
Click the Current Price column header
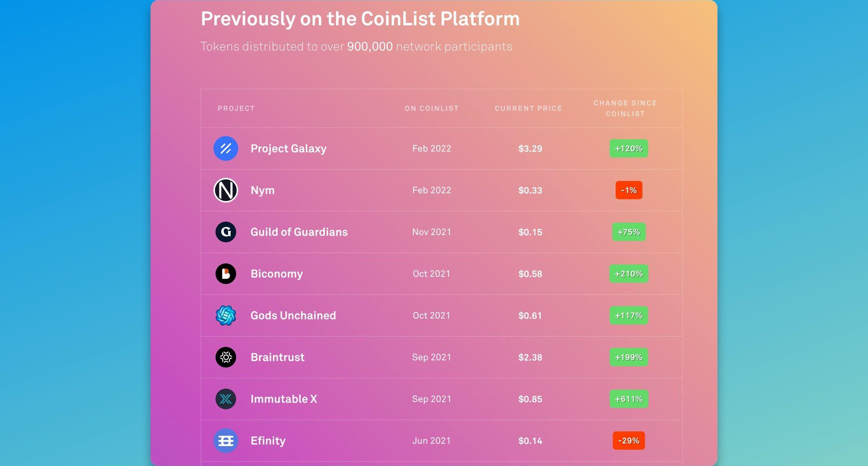(528, 108)
